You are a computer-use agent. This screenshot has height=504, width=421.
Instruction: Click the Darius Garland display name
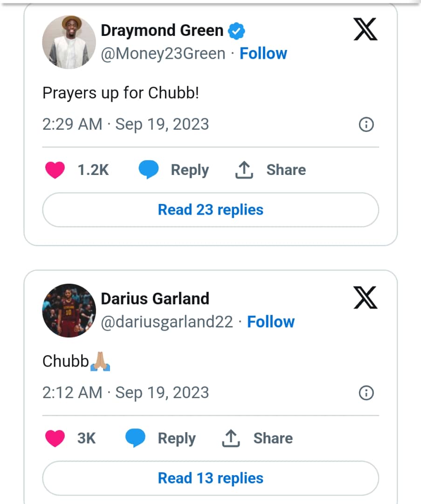pyautogui.click(x=155, y=299)
